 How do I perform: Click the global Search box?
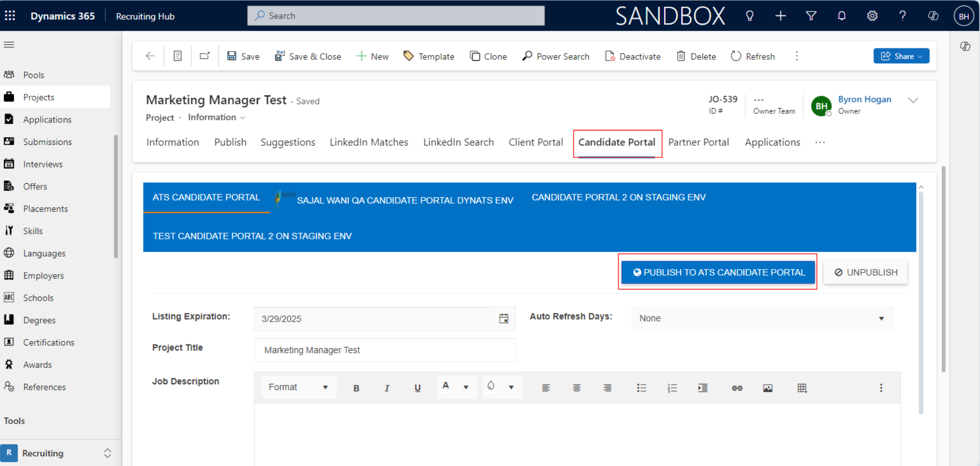pyautogui.click(x=396, y=16)
